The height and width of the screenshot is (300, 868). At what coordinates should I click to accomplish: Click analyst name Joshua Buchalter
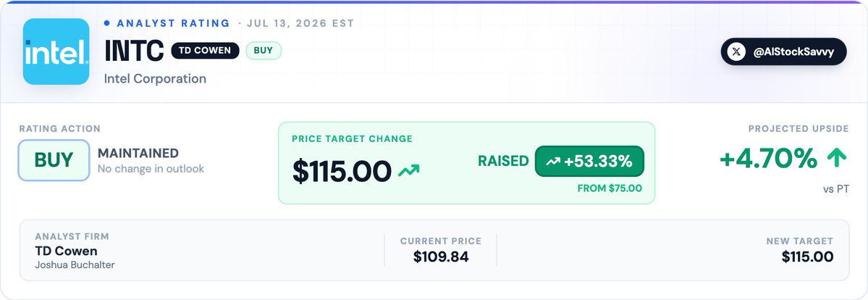75,265
